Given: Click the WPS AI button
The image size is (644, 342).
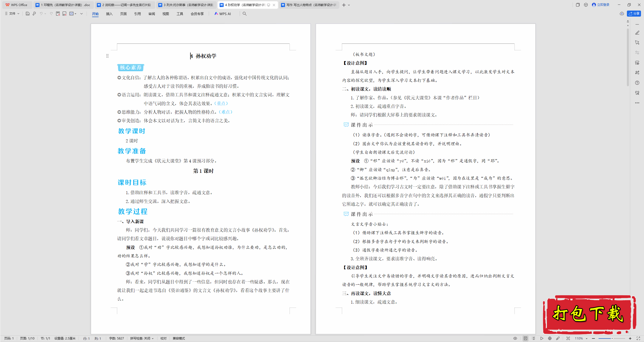Looking at the screenshot, I should coord(223,14).
